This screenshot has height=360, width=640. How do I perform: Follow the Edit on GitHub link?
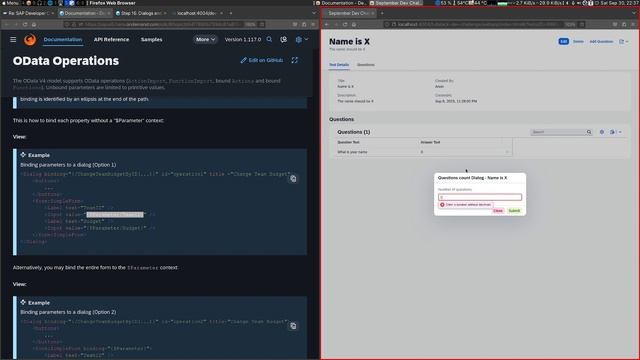(262, 60)
